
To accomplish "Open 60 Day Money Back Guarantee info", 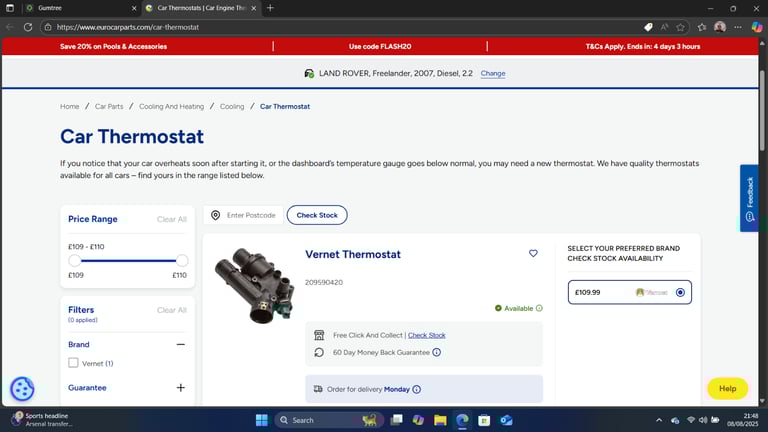I will (x=436, y=352).
